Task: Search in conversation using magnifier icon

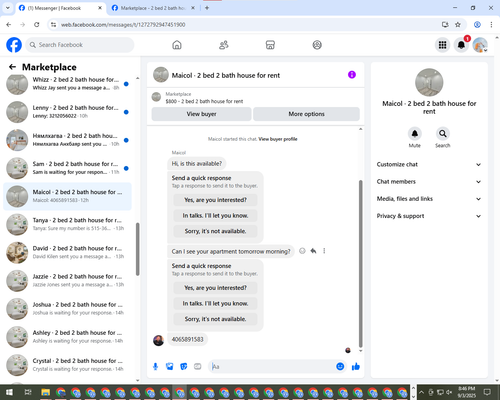Action: pos(443,134)
